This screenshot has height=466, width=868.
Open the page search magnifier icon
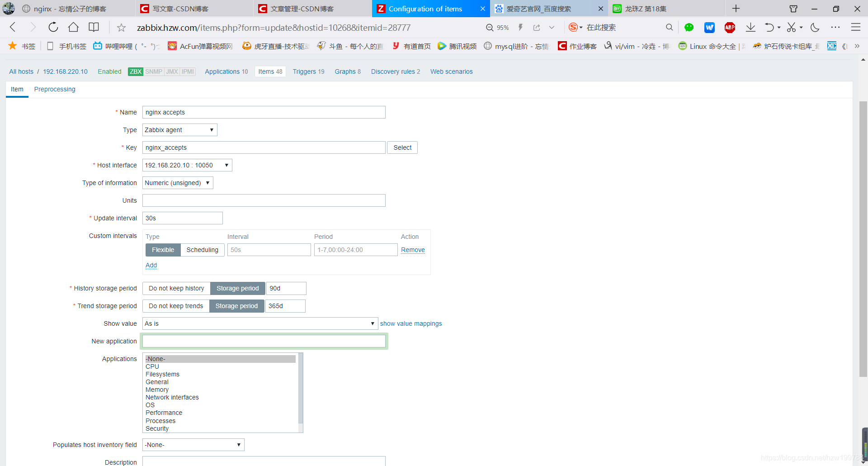point(670,27)
